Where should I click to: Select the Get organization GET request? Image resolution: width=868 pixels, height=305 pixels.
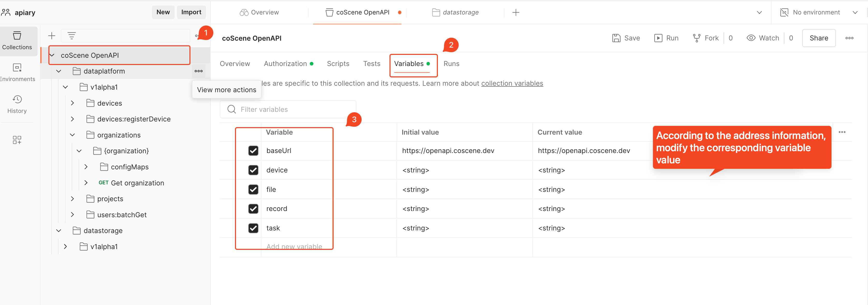pyautogui.click(x=131, y=183)
